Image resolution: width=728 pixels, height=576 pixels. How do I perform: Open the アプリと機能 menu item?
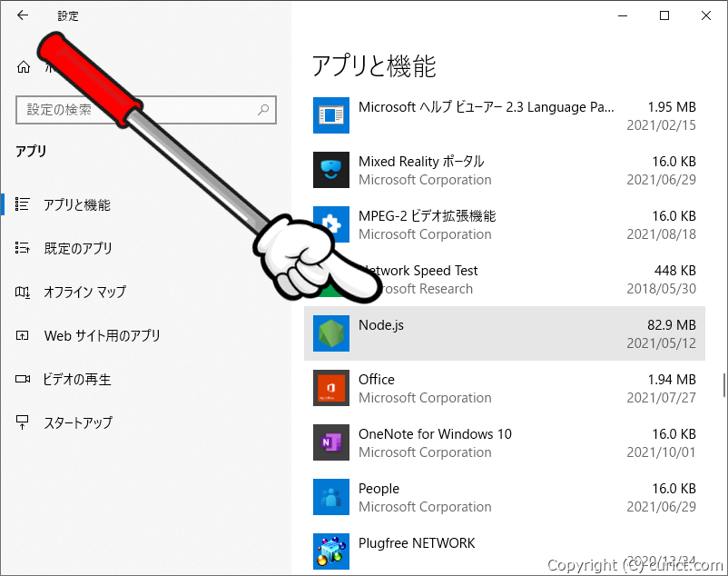pos(77,205)
